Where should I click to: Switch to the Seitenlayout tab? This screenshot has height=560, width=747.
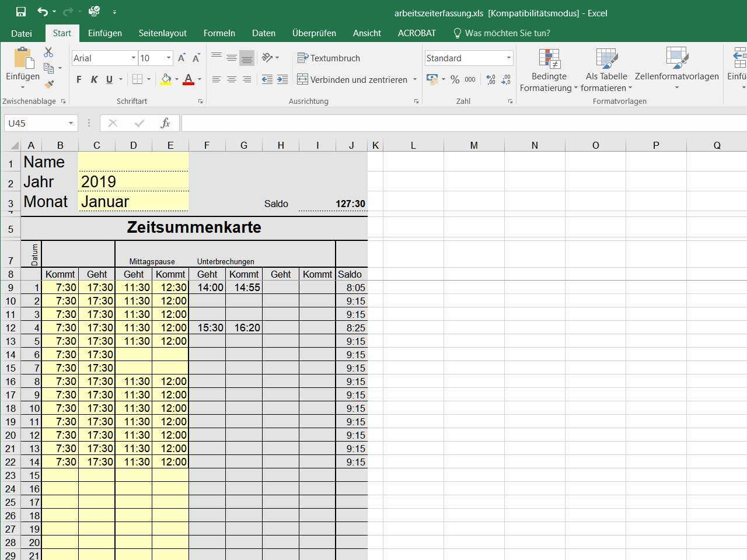[x=162, y=33]
